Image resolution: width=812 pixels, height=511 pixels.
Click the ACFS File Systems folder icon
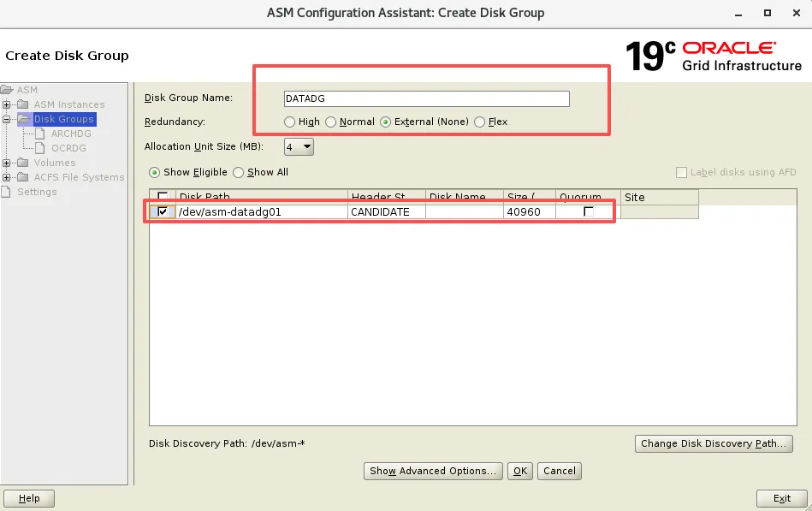point(23,177)
